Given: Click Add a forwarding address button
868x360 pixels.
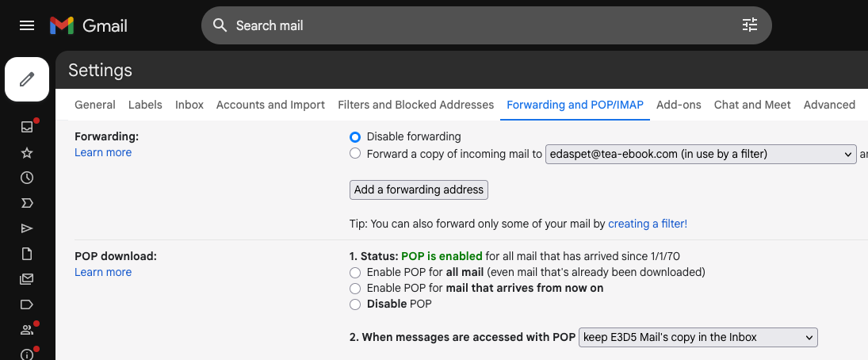Looking at the screenshot, I should click(x=419, y=190).
